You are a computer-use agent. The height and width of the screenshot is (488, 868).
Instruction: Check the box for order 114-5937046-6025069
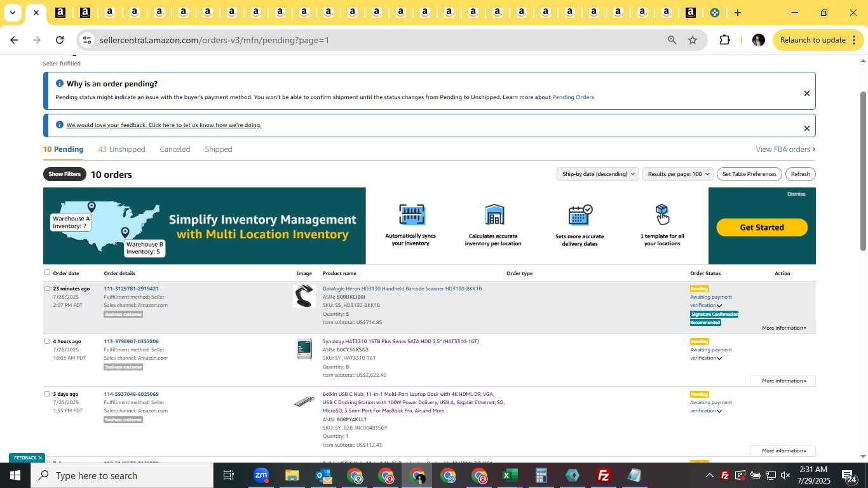tap(47, 394)
